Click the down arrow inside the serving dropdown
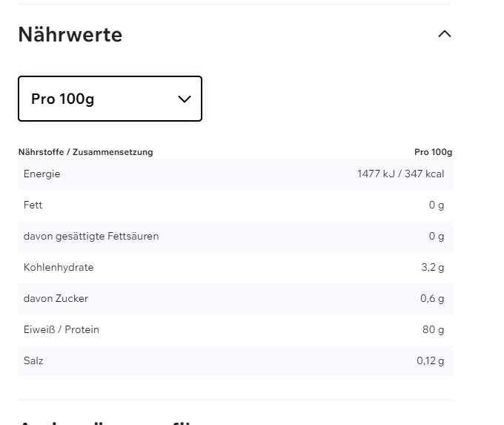The width and height of the screenshot is (504, 425). pyautogui.click(x=185, y=99)
